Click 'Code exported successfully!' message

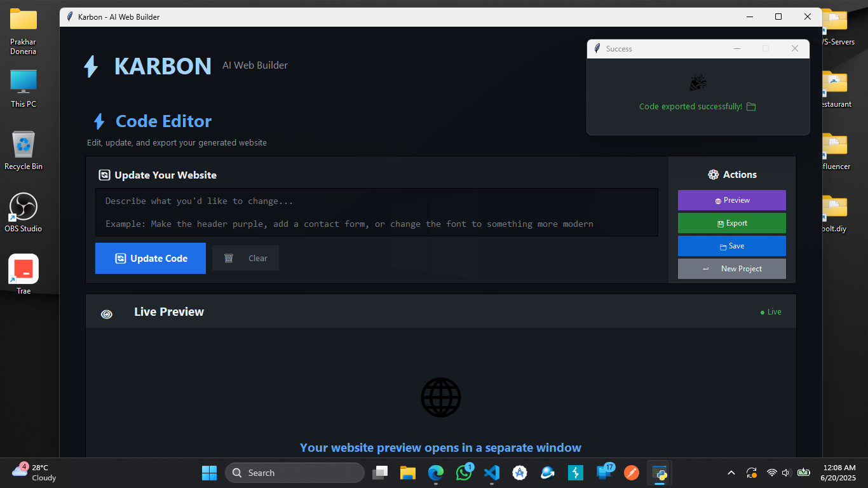pyautogui.click(x=691, y=107)
